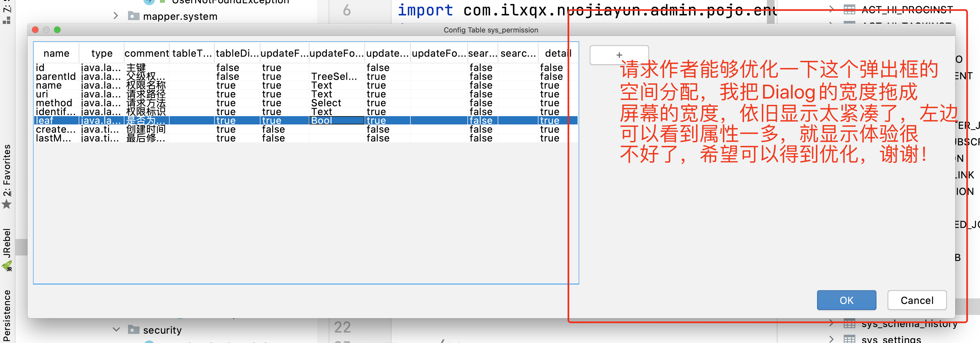980x343 pixels.
Task: Click the Favorites star icon in sidebar
Action: (x=7, y=204)
